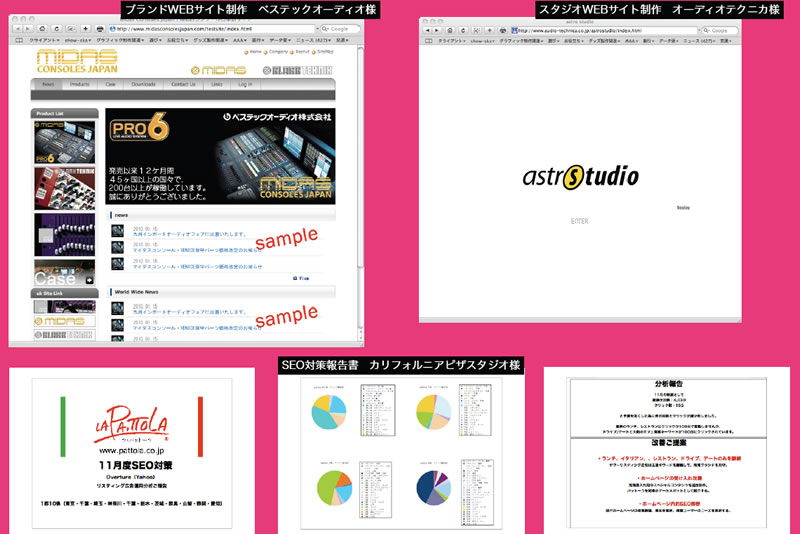800x534 pixels.
Task: Expand ニュース bookmark folder in astro studio window
Action: pos(699,41)
